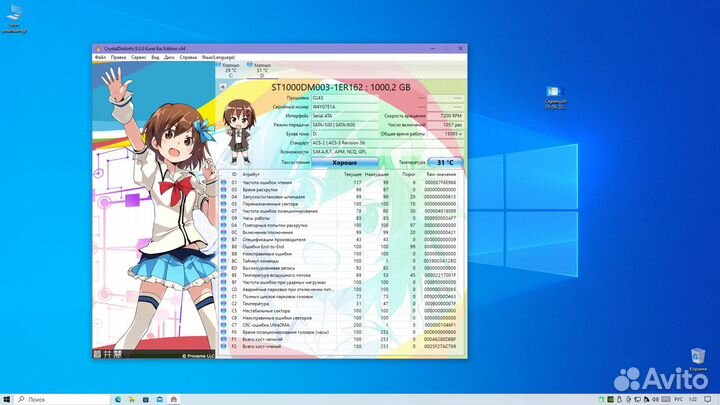Open the Язык(Language) menu
Image resolution: width=720 pixels, height=405 pixels.
pyautogui.click(x=218, y=57)
